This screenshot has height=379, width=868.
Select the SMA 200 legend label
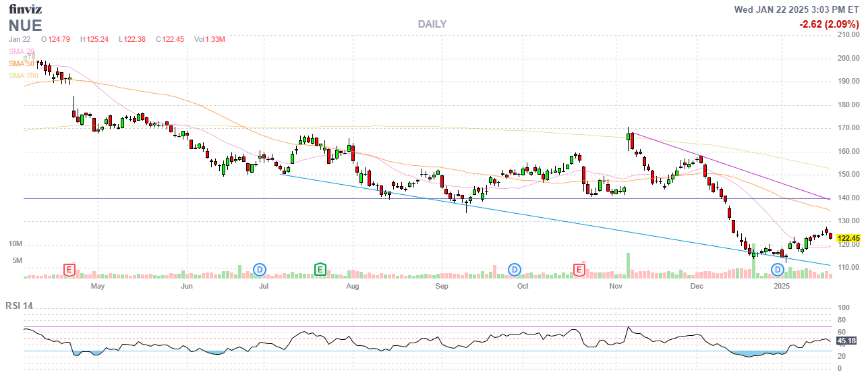(24, 76)
